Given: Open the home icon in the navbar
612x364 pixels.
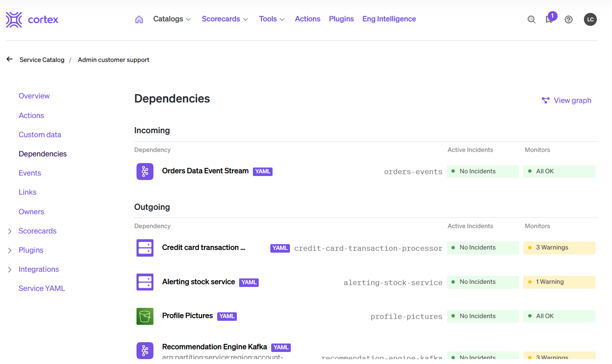Looking at the screenshot, I should [x=139, y=19].
